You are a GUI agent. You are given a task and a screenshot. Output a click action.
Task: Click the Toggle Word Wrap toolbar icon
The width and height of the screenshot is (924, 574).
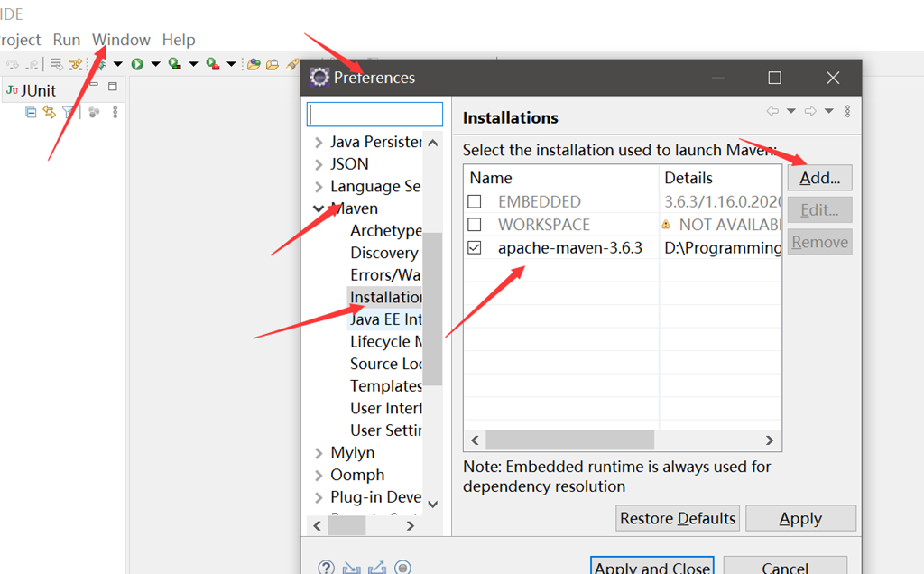pyautogui.click(x=57, y=64)
